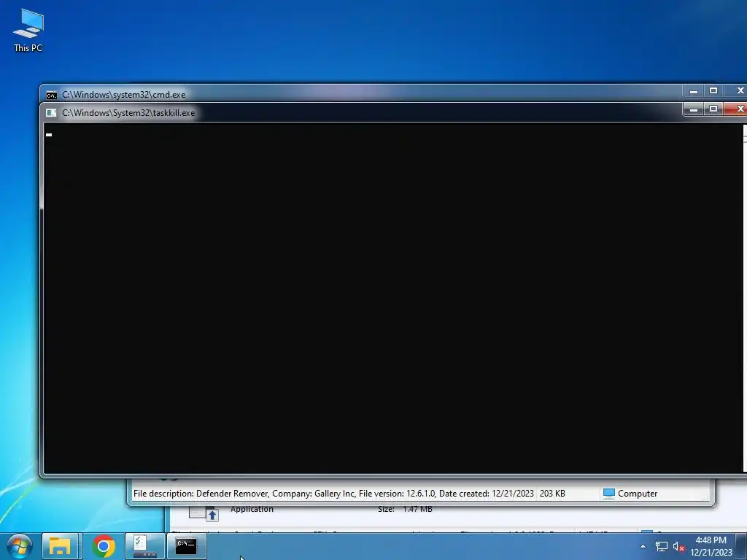The height and width of the screenshot is (560, 747).
Task: Click the application file icon with blue arrow
Action: click(x=204, y=513)
